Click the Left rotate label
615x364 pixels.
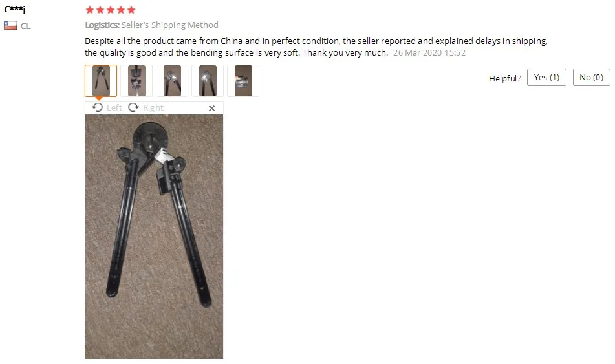114,107
